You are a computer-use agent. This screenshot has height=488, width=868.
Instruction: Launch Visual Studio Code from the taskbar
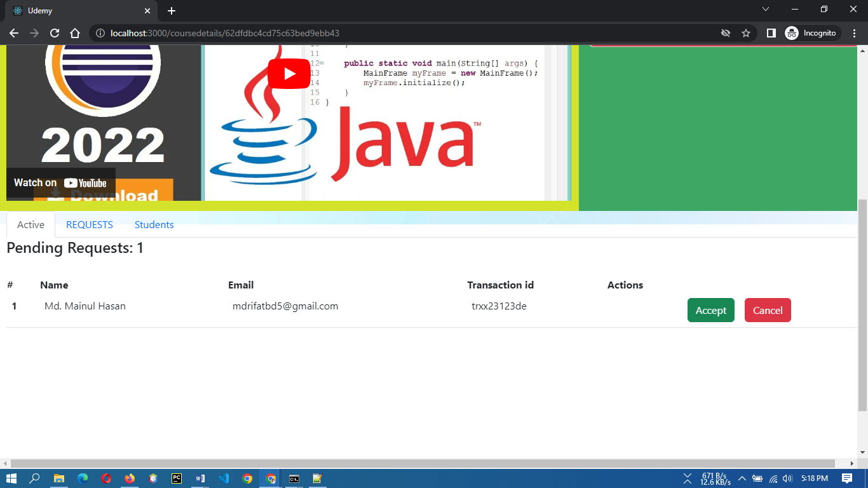point(223,478)
